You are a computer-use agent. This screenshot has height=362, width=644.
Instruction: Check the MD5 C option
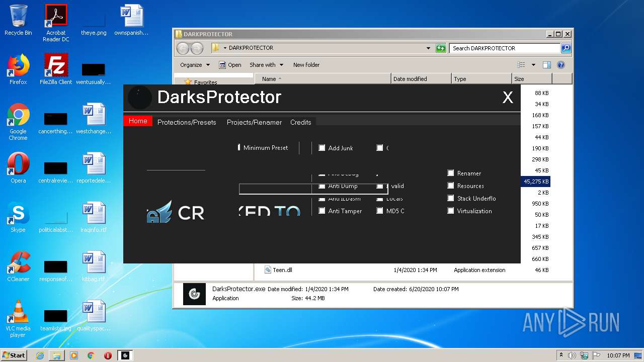[x=380, y=211]
